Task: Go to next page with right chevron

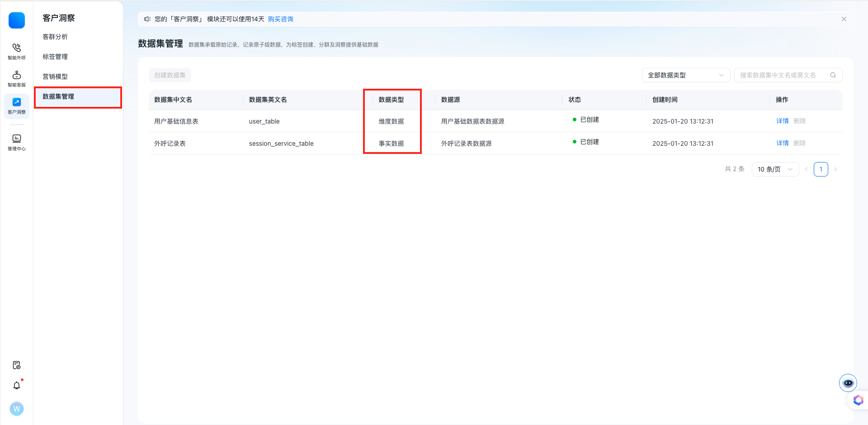Action: (x=835, y=169)
